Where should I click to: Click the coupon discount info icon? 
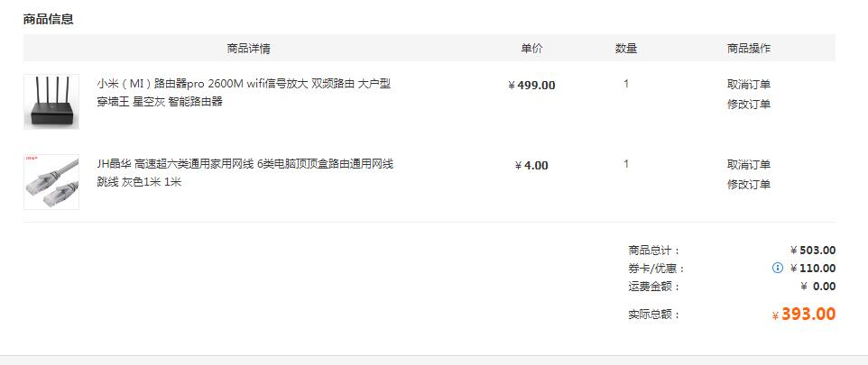(777, 269)
